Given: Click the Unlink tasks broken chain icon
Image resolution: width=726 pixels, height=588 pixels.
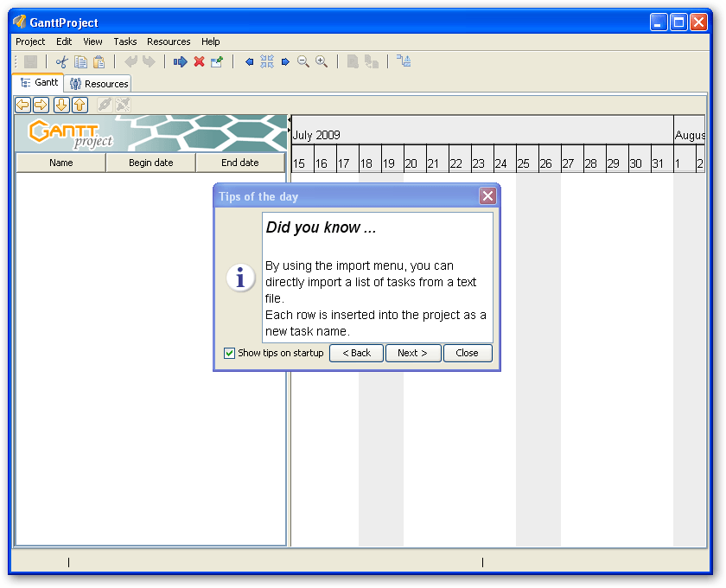Looking at the screenshot, I should (x=123, y=105).
